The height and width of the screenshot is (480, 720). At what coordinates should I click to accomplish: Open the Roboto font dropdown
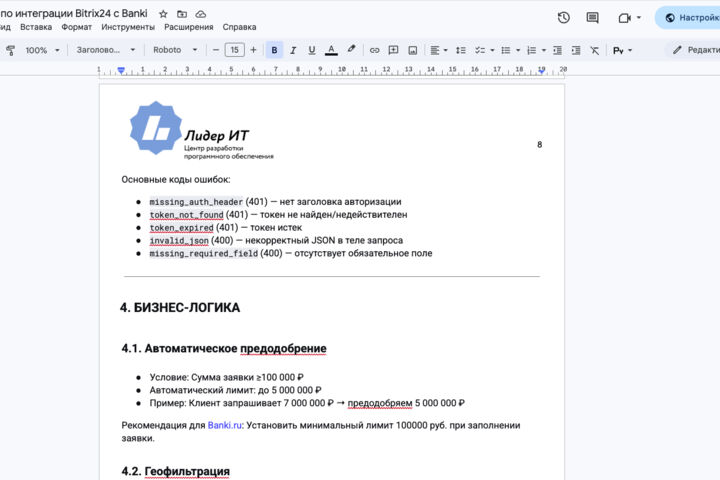(175, 50)
